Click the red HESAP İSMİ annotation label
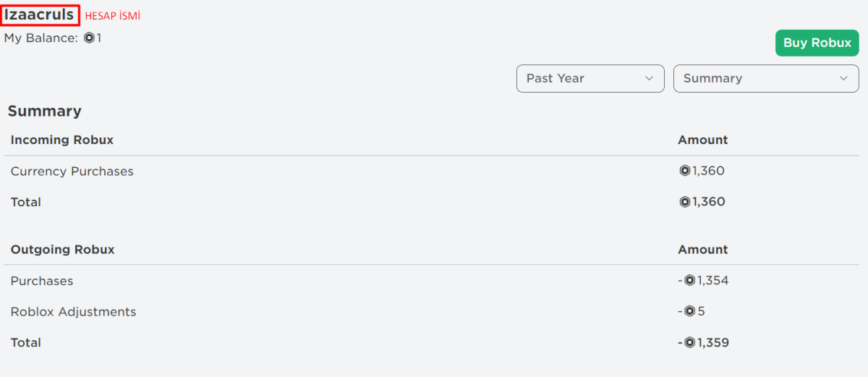The width and height of the screenshot is (868, 377). pos(112,16)
